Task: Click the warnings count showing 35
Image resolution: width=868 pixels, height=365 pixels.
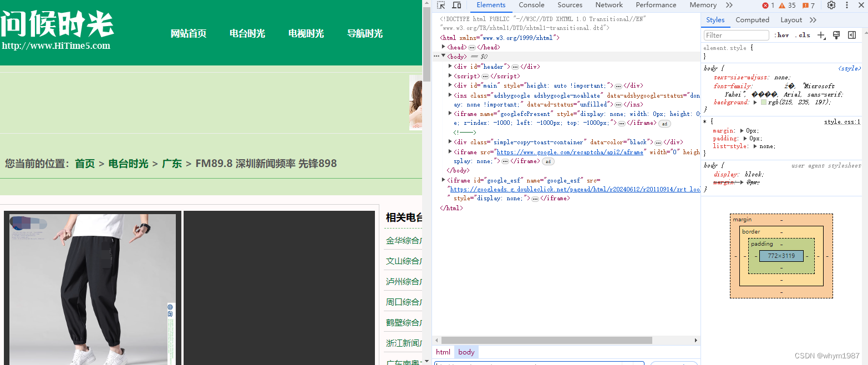Action: (787, 6)
